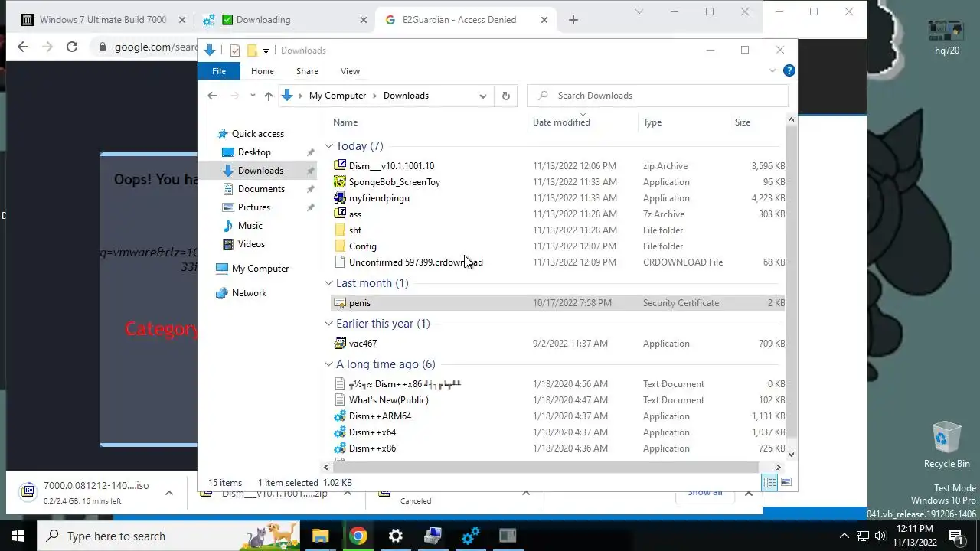Click the 3,596 KB size cell
This screenshot has width=980, height=551.
(768, 166)
